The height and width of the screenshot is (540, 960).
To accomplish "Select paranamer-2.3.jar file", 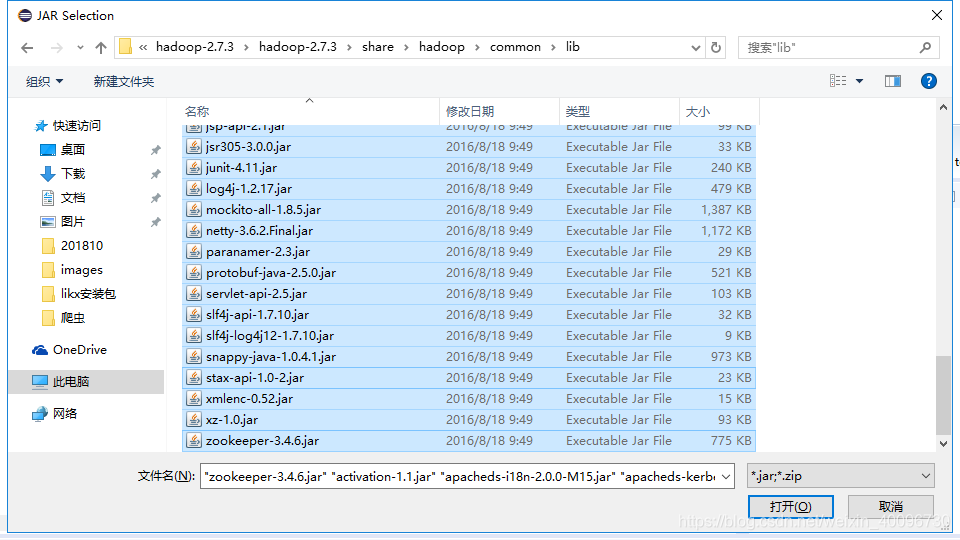I will click(x=469, y=252).
